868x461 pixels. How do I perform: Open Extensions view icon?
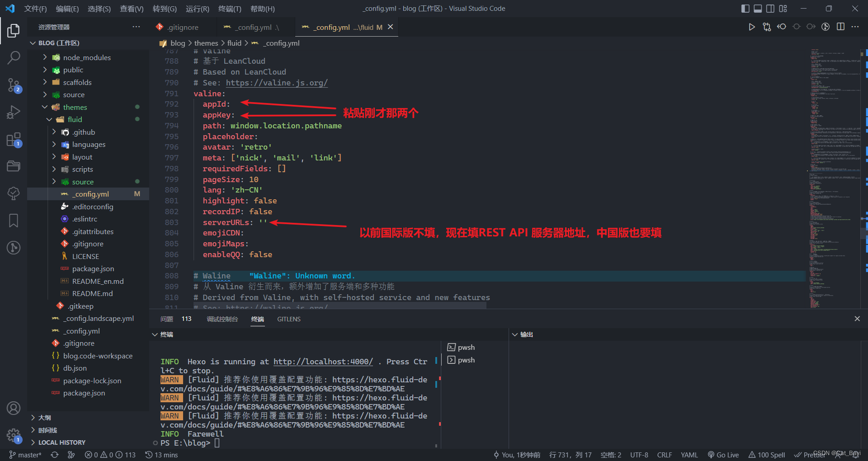pyautogui.click(x=14, y=139)
